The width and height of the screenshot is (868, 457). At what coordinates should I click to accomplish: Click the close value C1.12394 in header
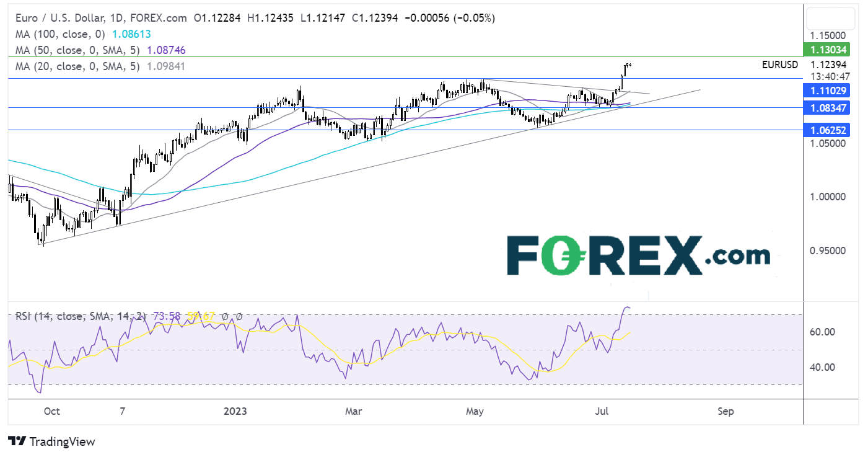[x=374, y=18]
